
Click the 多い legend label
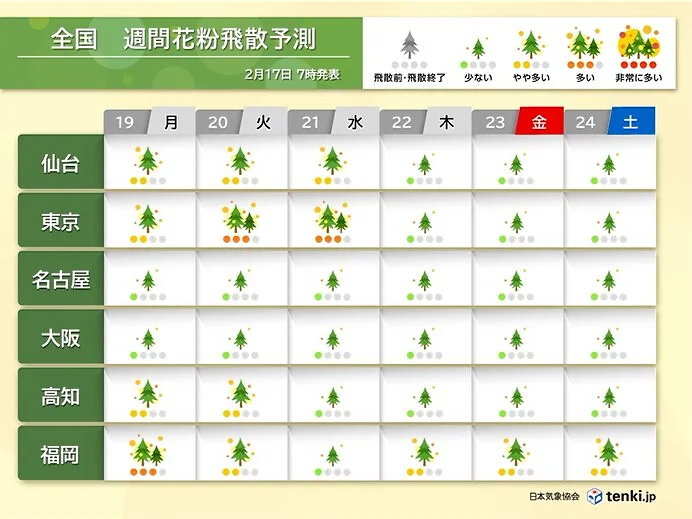tap(585, 78)
